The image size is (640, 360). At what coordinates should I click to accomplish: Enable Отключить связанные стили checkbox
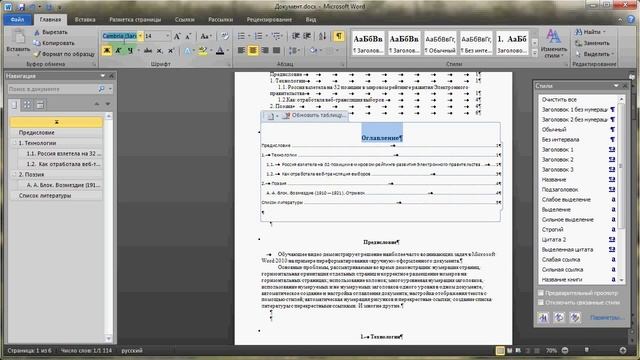(x=541, y=302)
